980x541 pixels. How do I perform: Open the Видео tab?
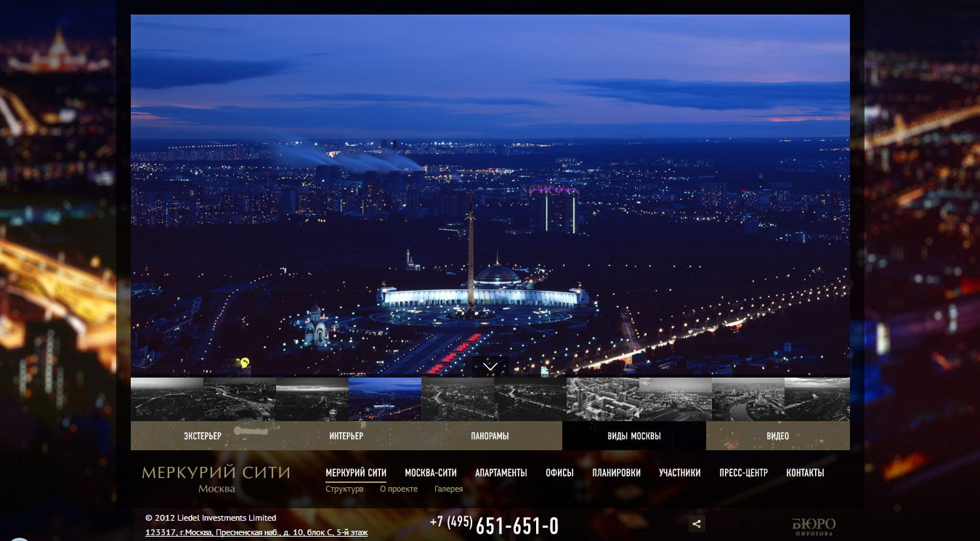click(x=777, y=436)
